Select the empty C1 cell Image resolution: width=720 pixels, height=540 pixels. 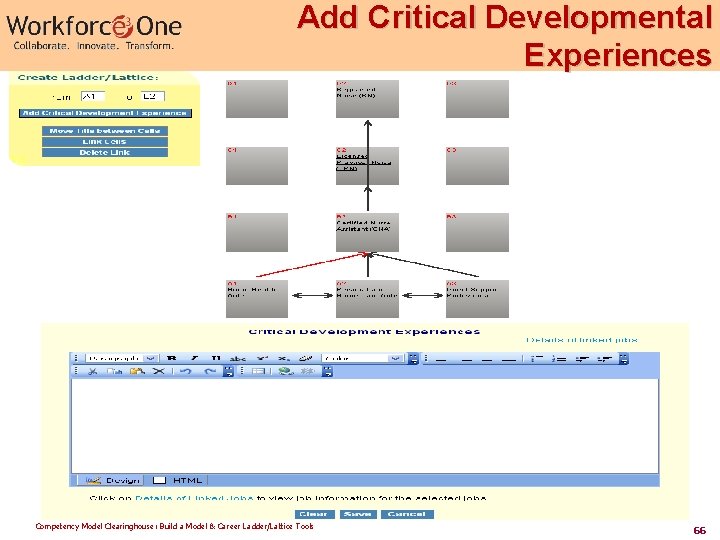coord(257,166)
